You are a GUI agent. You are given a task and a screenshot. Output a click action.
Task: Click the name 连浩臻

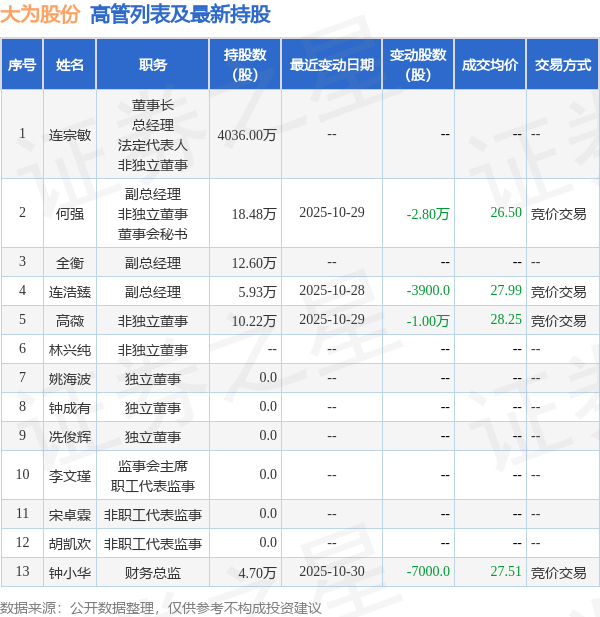[70, 292]
